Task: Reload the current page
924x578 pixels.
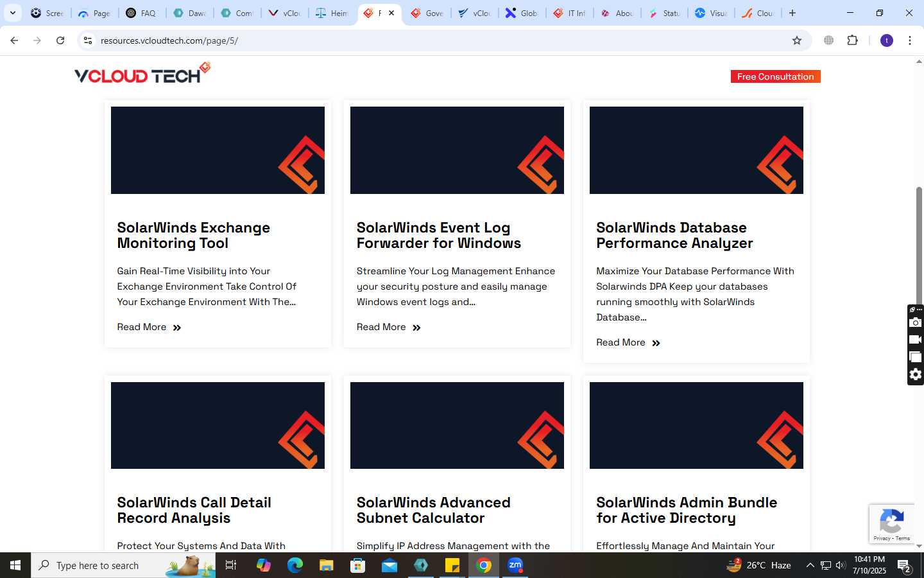Action: click(60, 40)
